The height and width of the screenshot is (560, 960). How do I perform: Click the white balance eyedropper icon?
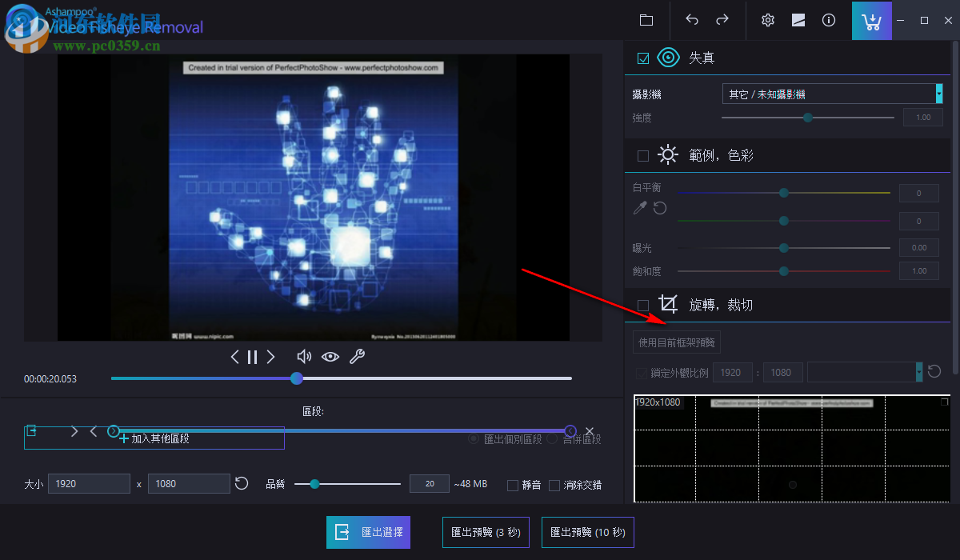click(639, 208)
